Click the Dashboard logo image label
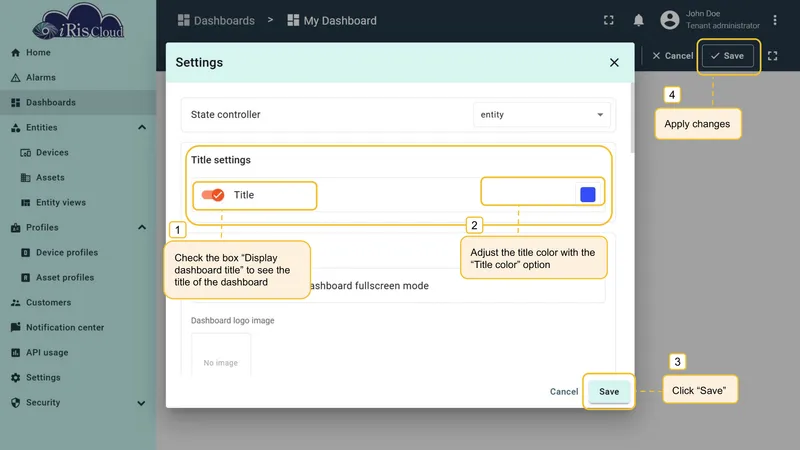Image resolution: width=800 pixels, height=450 pixels. pyautogui.click(x=233, y=320)
